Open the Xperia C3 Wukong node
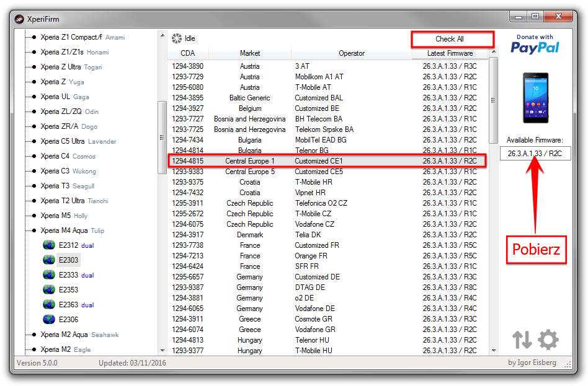 coord(68,171)
